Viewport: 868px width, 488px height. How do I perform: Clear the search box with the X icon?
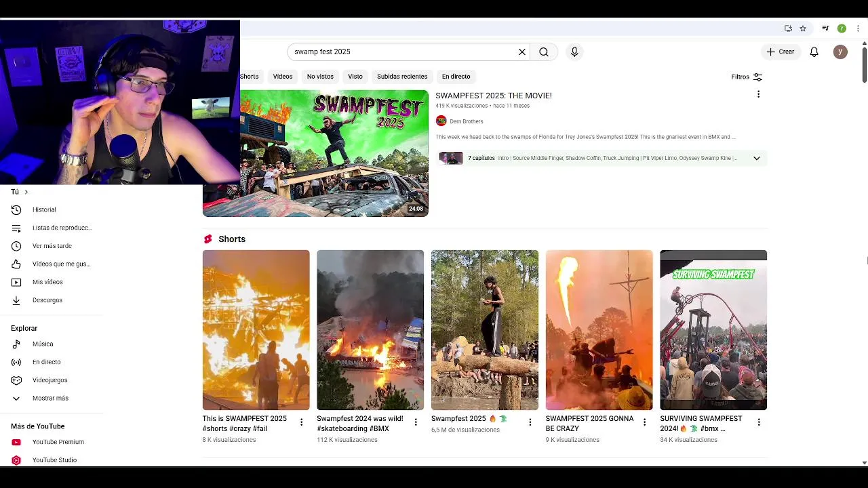click(x=522, y=52)
